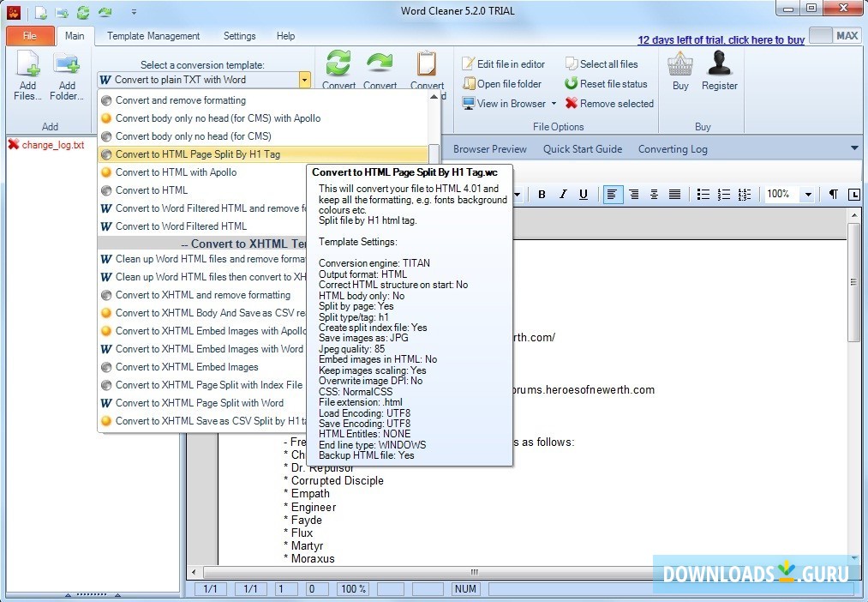
Task: Click Reset file status
Action: click(x=606, y=84)
